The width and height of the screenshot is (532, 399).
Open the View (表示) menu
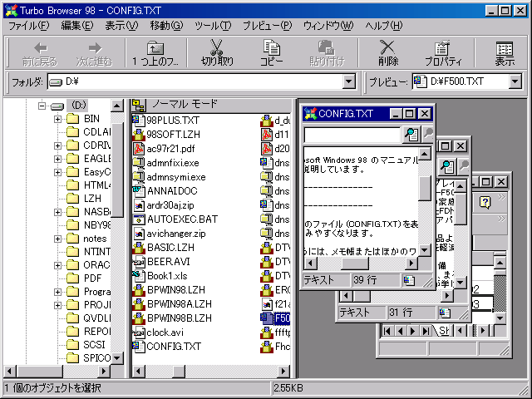[x=121, y=26]
